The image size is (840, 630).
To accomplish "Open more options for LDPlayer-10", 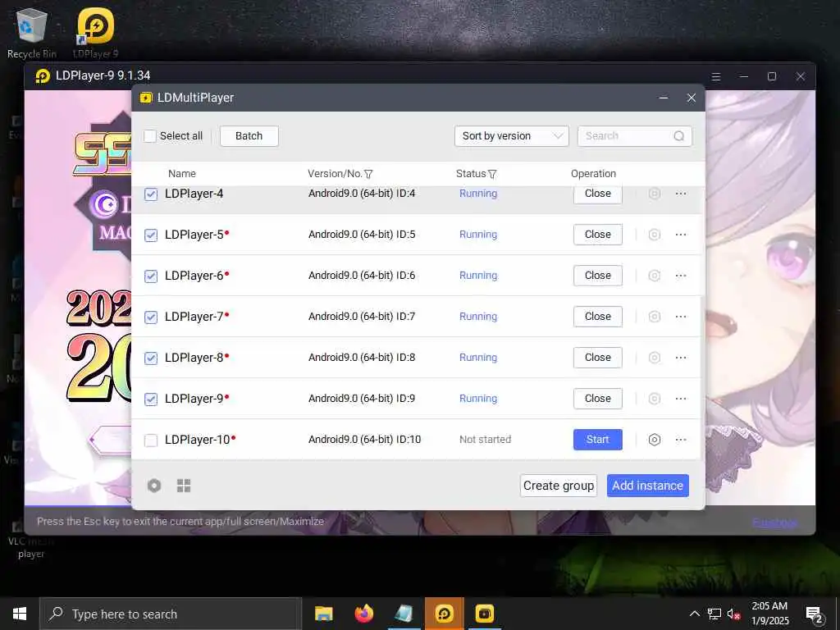I will [x=681, y=440].
